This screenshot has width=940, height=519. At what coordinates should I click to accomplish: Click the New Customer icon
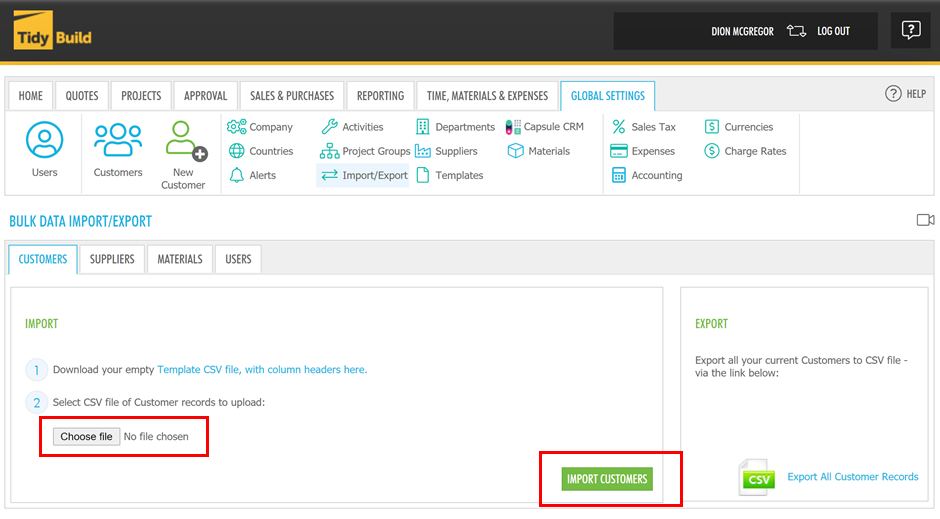(184, 141)
